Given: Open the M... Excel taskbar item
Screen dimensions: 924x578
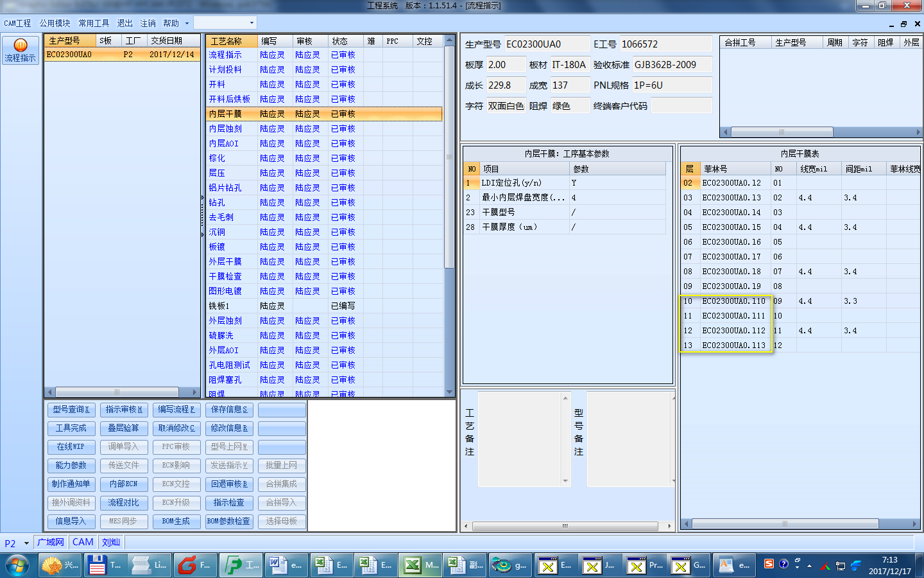Looking at the screenshot, I should point(420,565).
